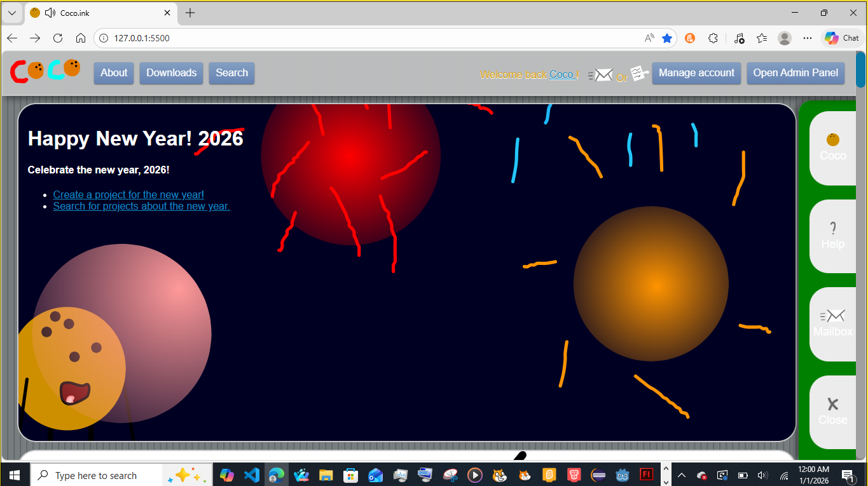Click the scroll note icon beside Manage account

coord(639,74)
